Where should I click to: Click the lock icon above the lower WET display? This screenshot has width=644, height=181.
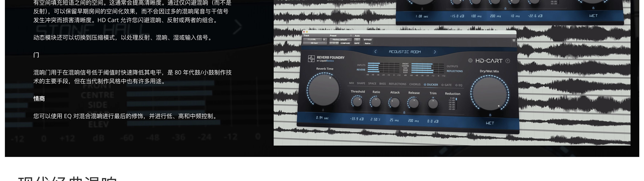[x=490, y=115]
